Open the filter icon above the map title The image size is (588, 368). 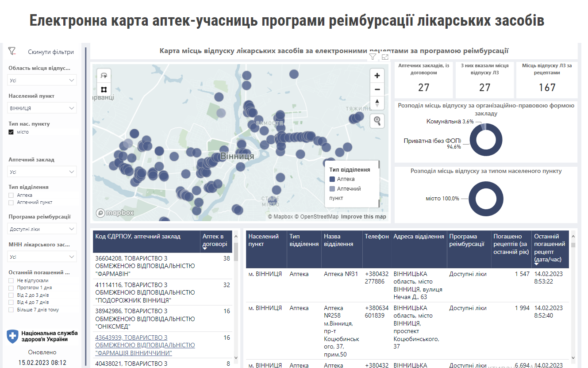click(372, 57)
